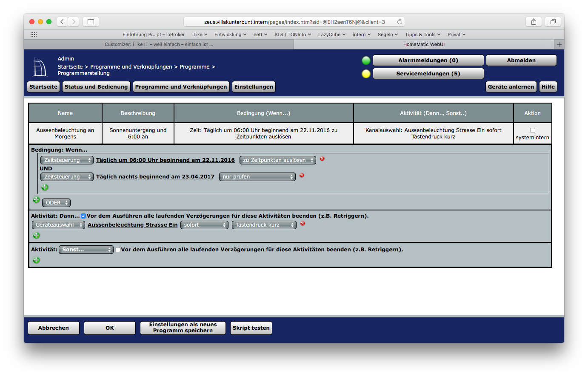The height and width of the screenshot is (377, 588).
Task: Edit 'Täglich nachts beginnend am 23.04.2017' link
Action: [x=155, y=177]
